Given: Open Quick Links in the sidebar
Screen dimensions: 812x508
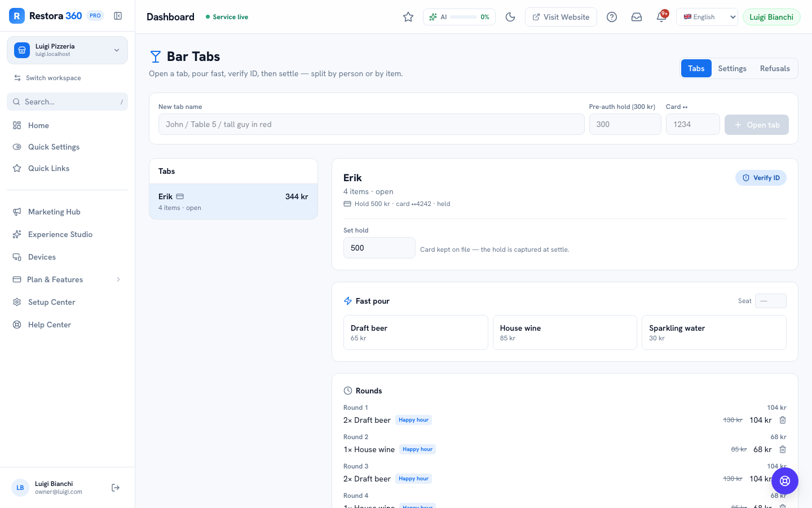Looking at the screenshot, I should tap(67, 168).
